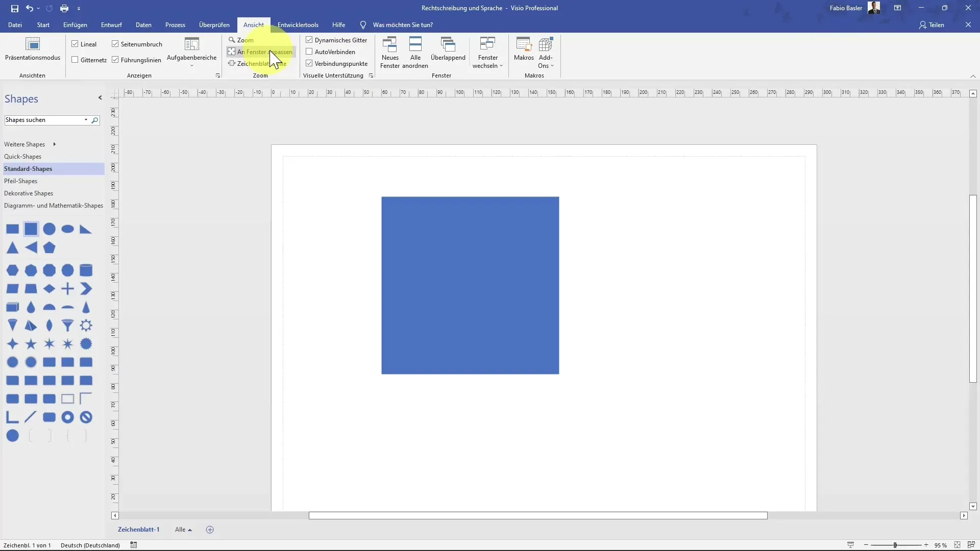Screen dimensions: 980x551
Task: Select the five-point star shape
Action: [31, 344]
